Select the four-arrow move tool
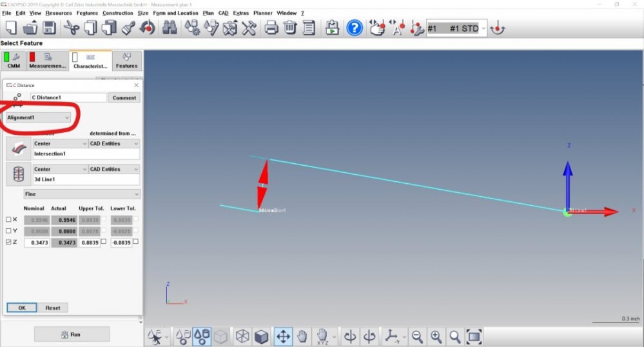Image resolution: width=644 pixels, height=347 pixels. click(x=284, y=337)
